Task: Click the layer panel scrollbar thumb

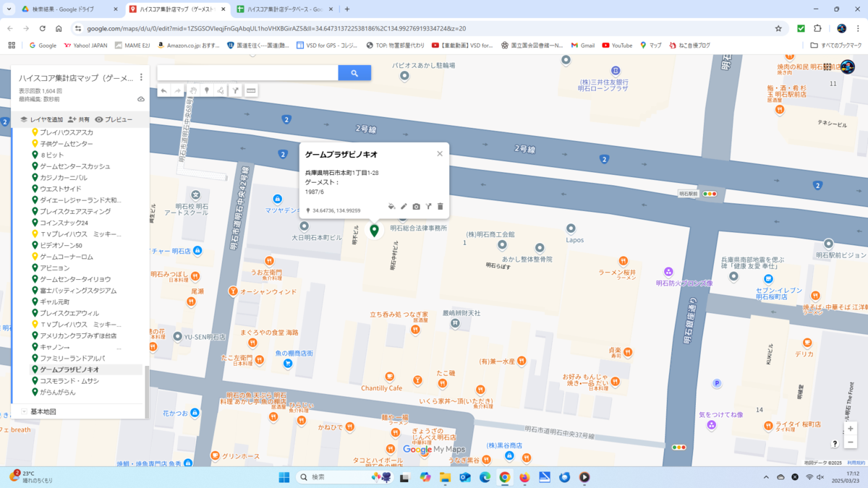Action: click(x=147, y=391)
